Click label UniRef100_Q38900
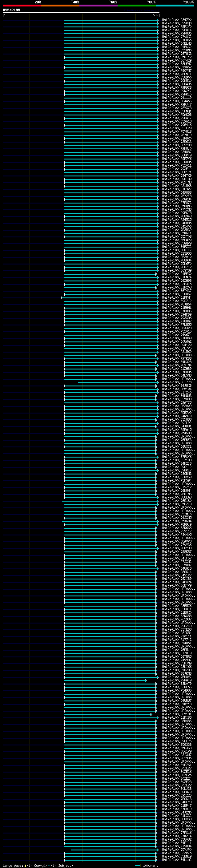This screenshot has height=868, width=197. coord(176,78)
